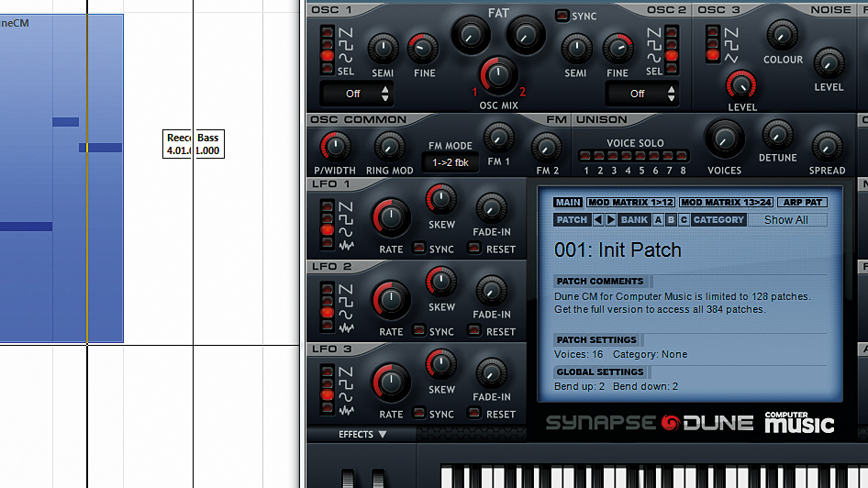Click the LFO 1 RATE knob
The width and height of the screenshot is (868, 488).
pyautogui.click(x=391, y=216)
